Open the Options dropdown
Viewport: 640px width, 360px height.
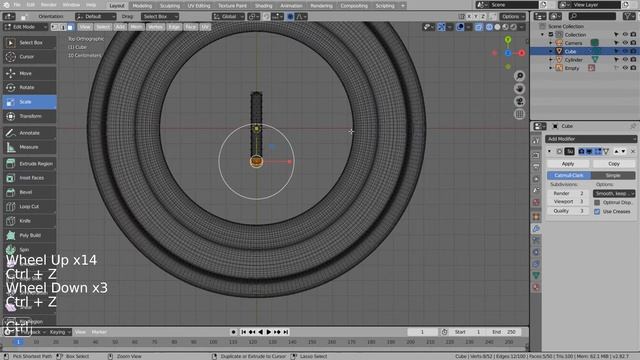click(513, 17)
